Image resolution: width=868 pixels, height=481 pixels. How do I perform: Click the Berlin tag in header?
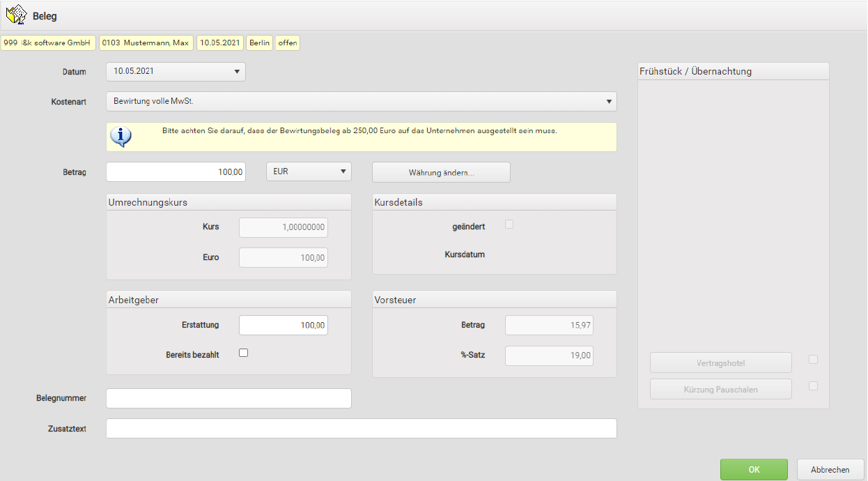(259, 43)
